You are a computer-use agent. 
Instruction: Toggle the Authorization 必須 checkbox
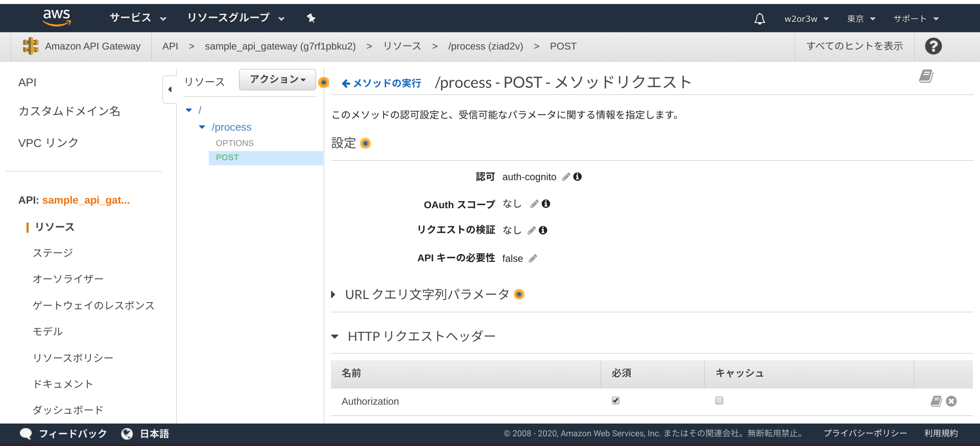(x=615, y=401)
